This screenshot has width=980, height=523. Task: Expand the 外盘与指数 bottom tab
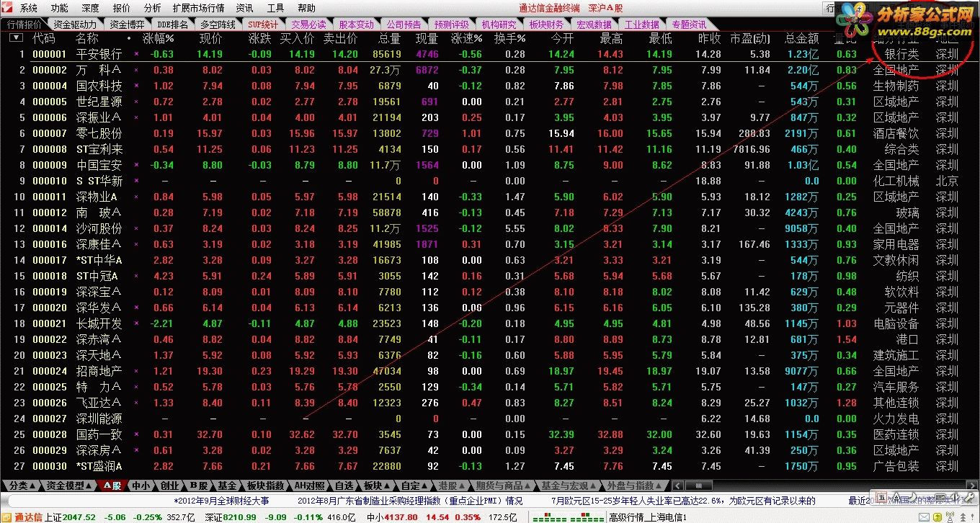tap(635, 486)
